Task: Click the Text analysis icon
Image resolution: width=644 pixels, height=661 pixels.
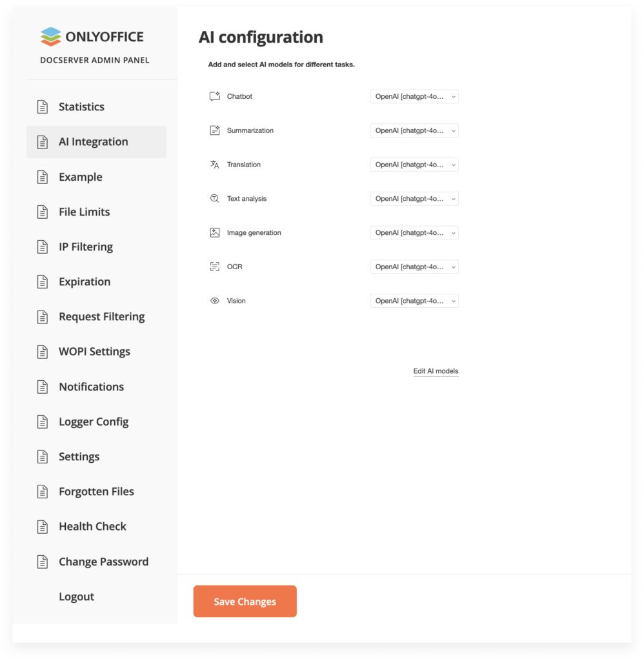Action: (x=215, y=199)
